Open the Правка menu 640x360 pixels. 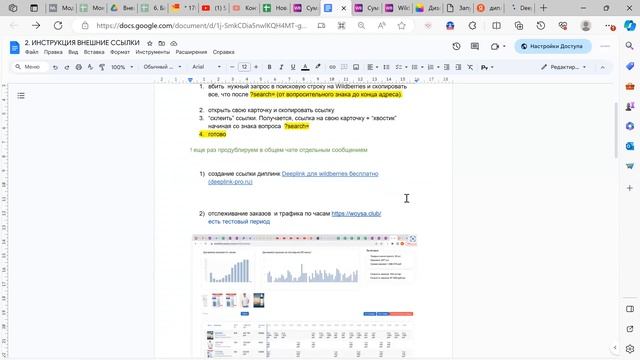(x=53, y=52)
